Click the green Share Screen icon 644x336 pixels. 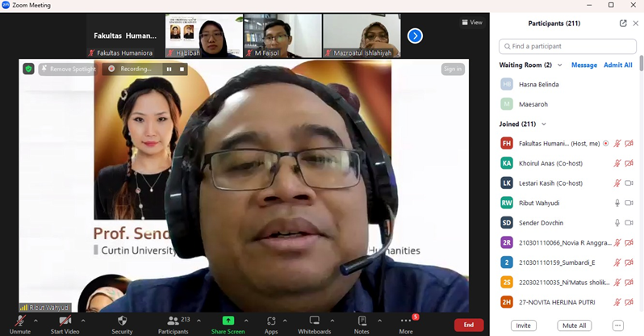pos(228,321)
